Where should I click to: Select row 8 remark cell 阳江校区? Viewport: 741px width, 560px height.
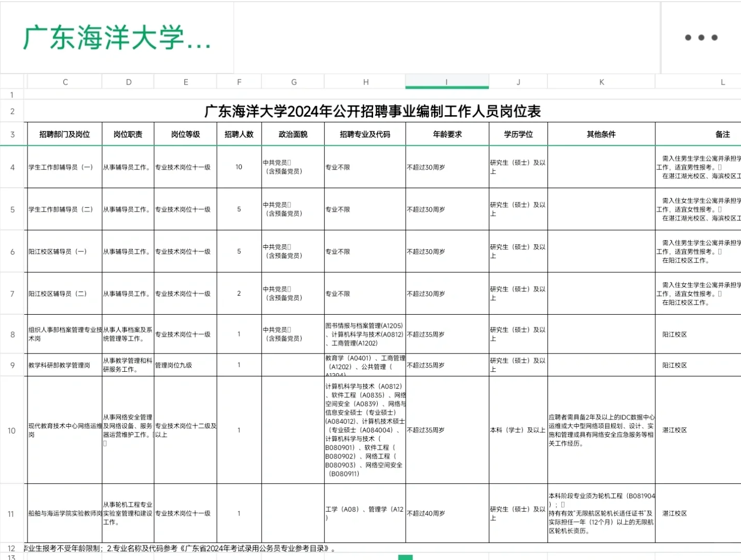[x=698, y=334]
